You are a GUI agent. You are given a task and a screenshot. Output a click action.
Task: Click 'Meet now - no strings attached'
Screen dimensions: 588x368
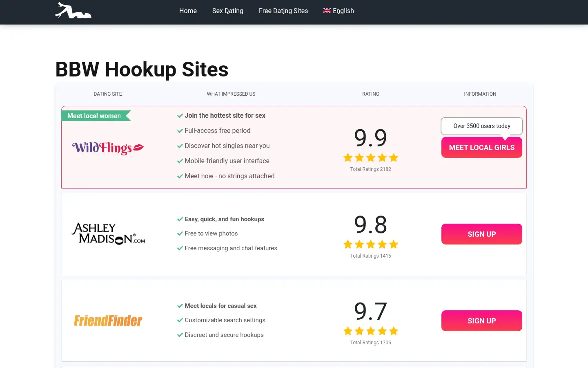[x=229, y=176]
